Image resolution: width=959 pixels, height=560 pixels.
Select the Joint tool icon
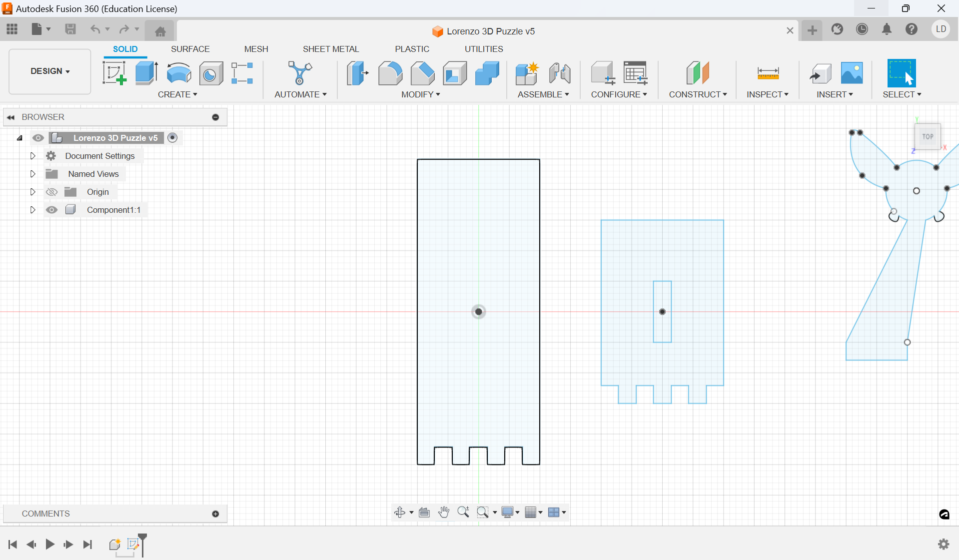click(560, 73)
